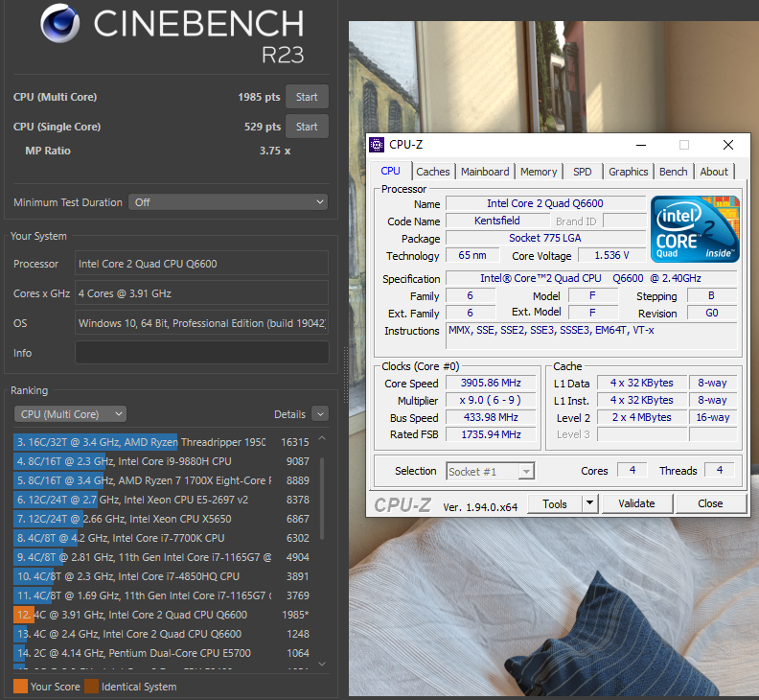
Task: Open the About tab in CPU-Z
Action: (714, 172)
